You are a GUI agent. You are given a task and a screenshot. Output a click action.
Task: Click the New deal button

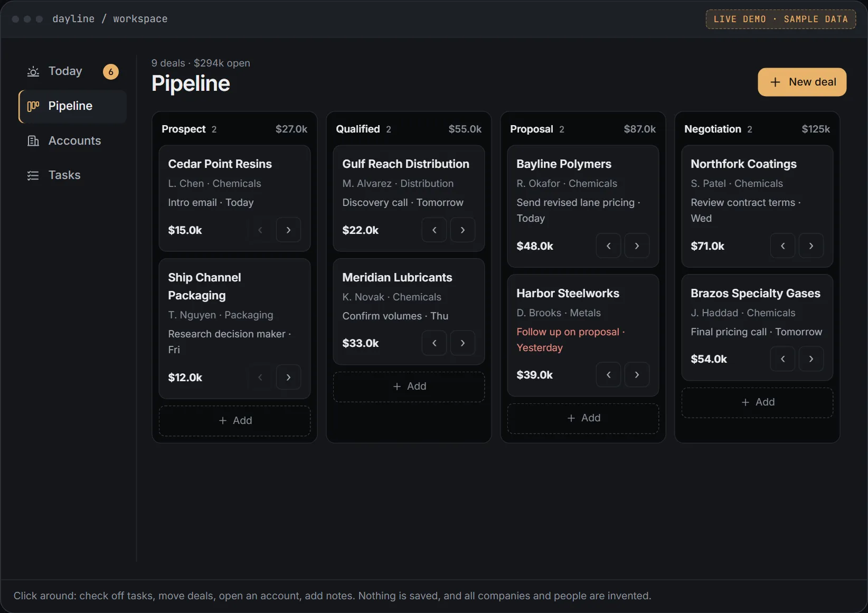(802, 82)
